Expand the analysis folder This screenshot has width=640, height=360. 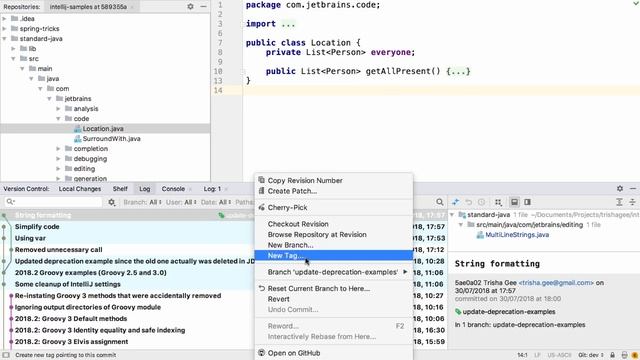pos(58,109)
